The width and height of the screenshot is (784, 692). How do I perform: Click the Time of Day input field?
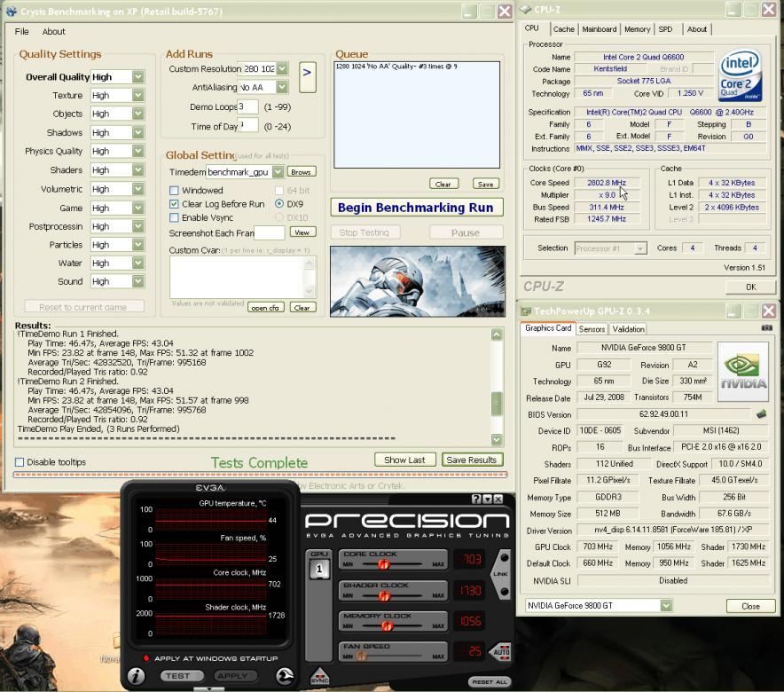tap(248, 125)
